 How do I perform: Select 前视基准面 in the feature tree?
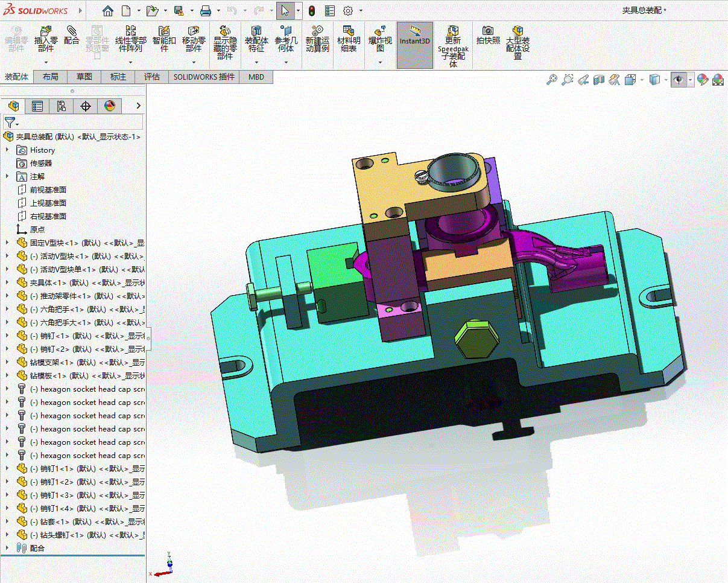coord(48,190)
